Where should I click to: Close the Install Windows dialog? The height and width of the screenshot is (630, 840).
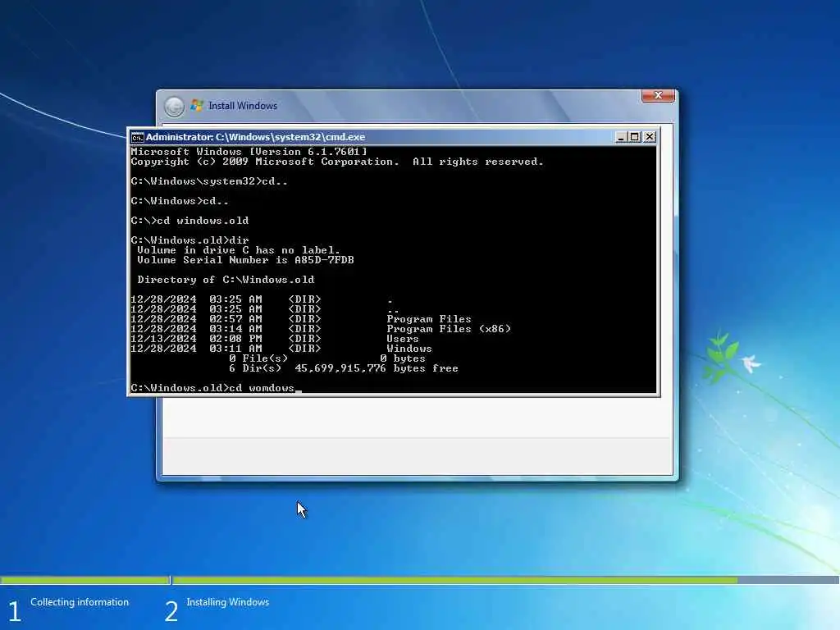point(658,95)
